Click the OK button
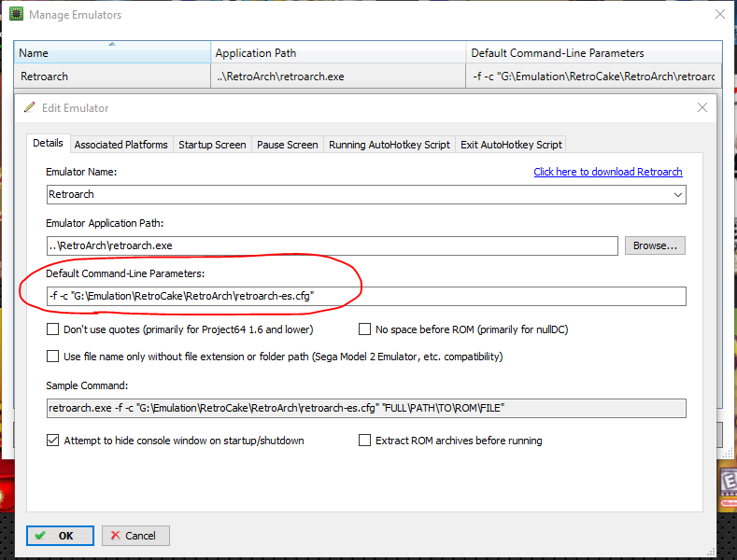The height and width of the screenshot is (560, 737). 60,536
